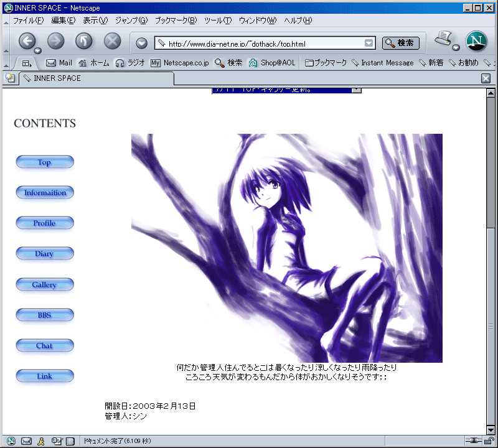Open Mail from the personal toolbar

[x=59, y=63]
